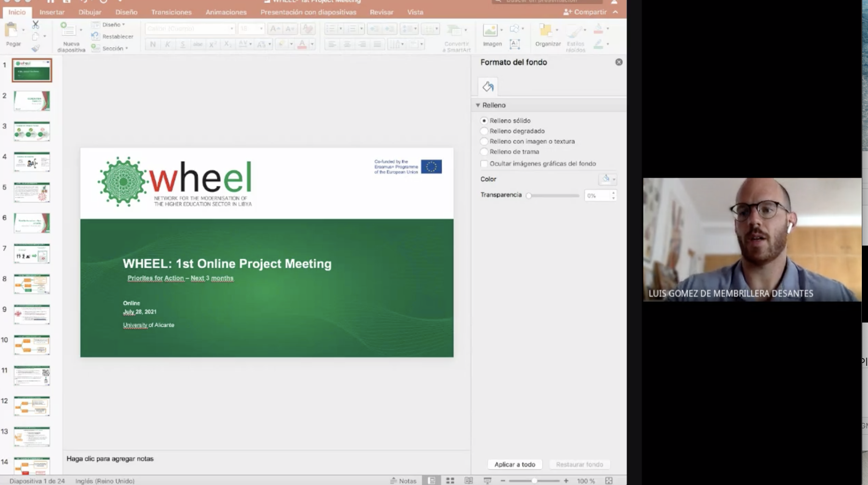The image size is (868, 485).
Task: Select slide 5 thumbnail
Action: 32,192
